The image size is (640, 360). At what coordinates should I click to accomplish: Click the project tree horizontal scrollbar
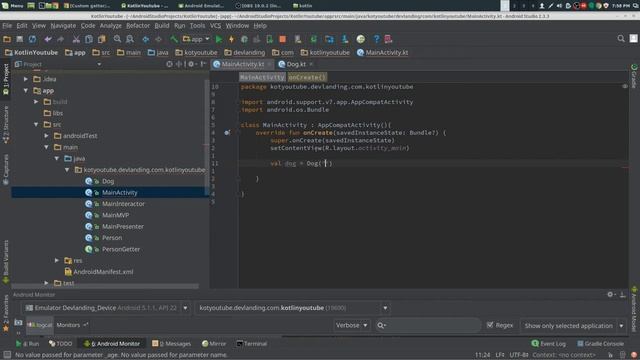click(105, 286)
